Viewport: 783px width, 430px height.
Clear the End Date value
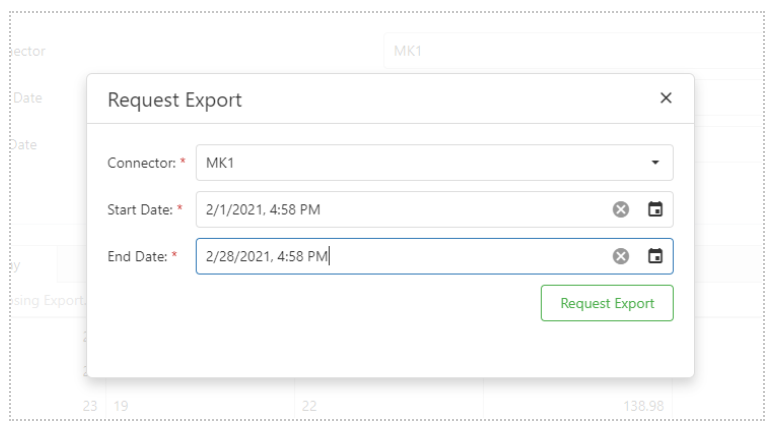click(x=621, y=256)
